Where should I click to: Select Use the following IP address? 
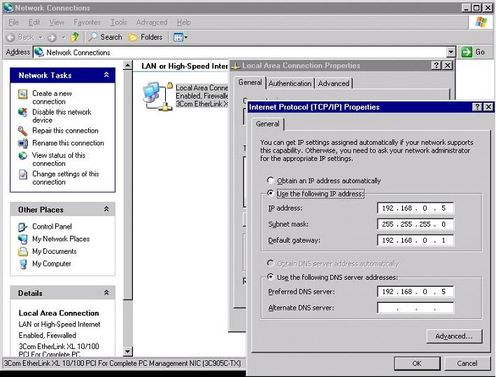[270, 193]
